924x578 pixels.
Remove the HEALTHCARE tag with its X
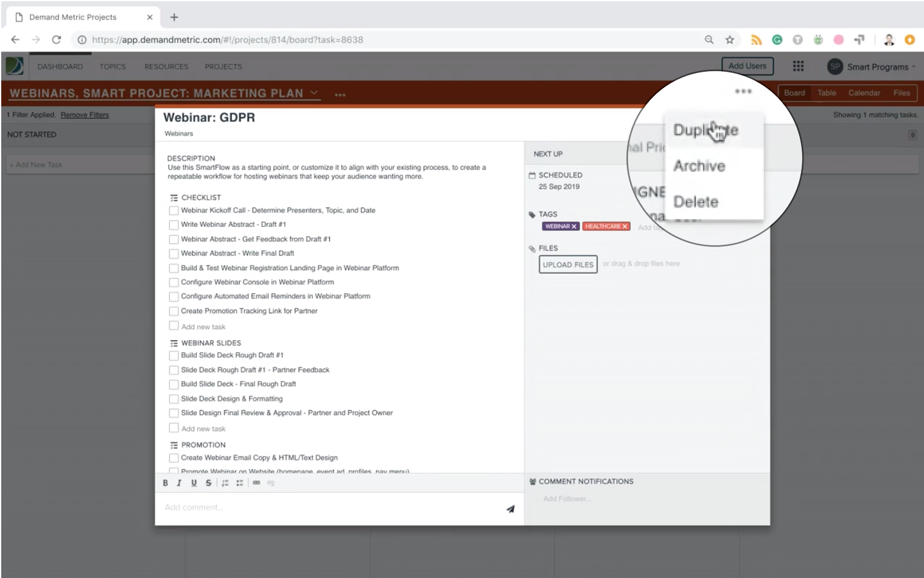tap(625, 226)
